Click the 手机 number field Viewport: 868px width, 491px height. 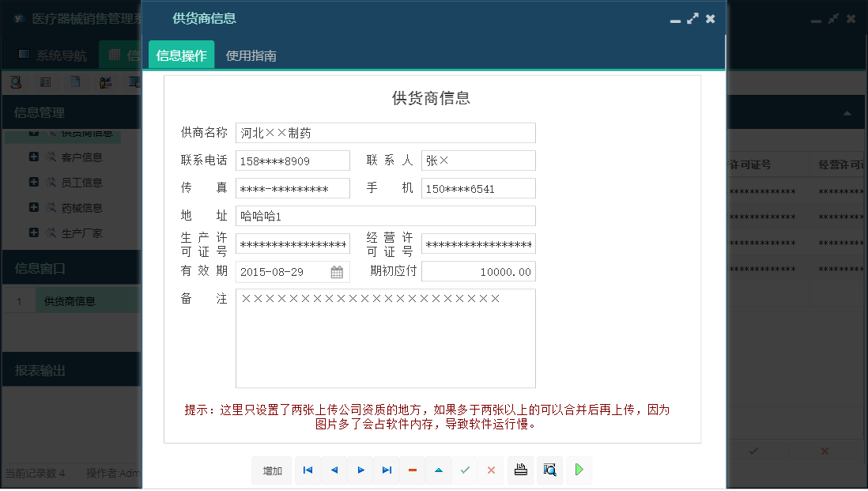[477, 189]
